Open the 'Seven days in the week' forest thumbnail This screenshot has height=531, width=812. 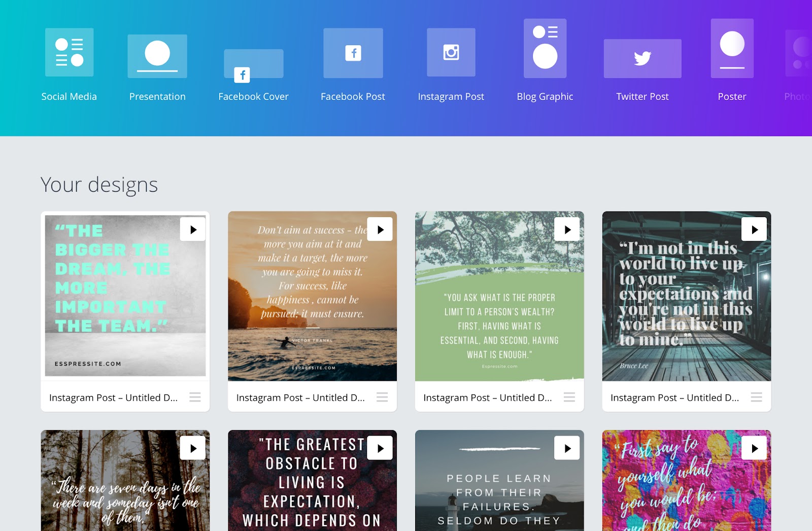[x=125, y=480]
